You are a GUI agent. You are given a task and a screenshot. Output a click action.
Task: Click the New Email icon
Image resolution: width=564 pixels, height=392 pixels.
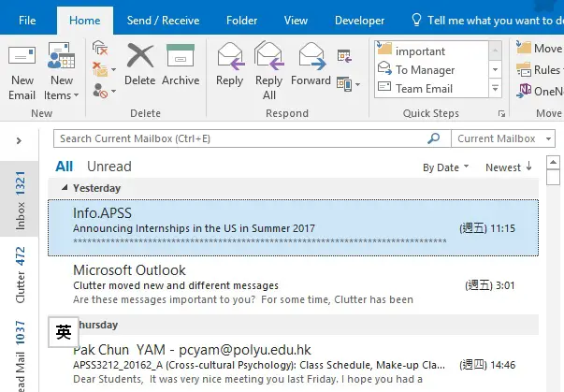(22, 72)
